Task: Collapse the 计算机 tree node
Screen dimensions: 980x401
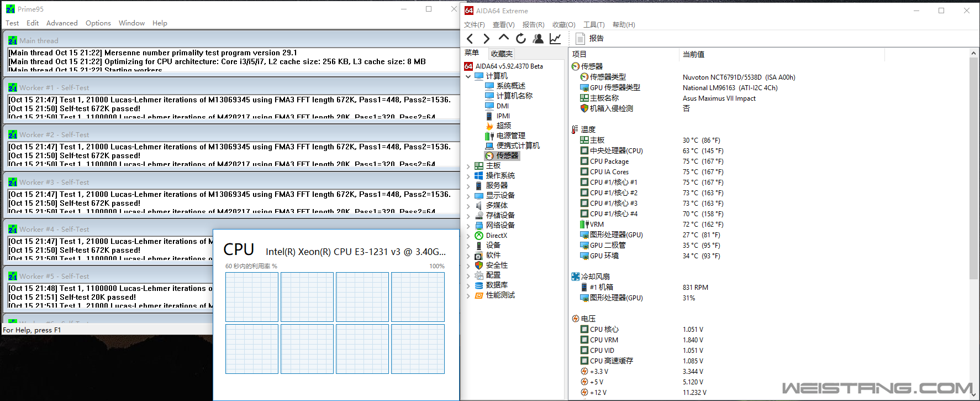Action: (x=468, y=76)
